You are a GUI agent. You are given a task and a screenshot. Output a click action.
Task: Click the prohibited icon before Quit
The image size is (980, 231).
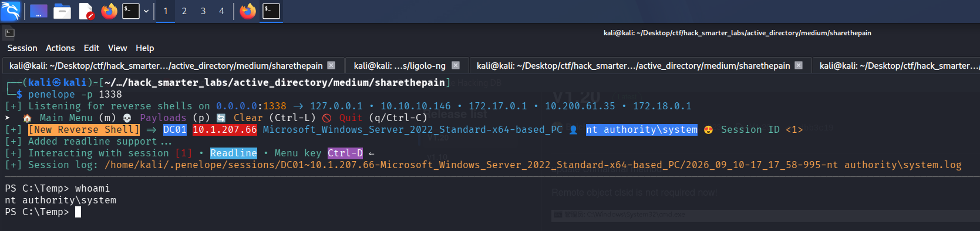326,118
